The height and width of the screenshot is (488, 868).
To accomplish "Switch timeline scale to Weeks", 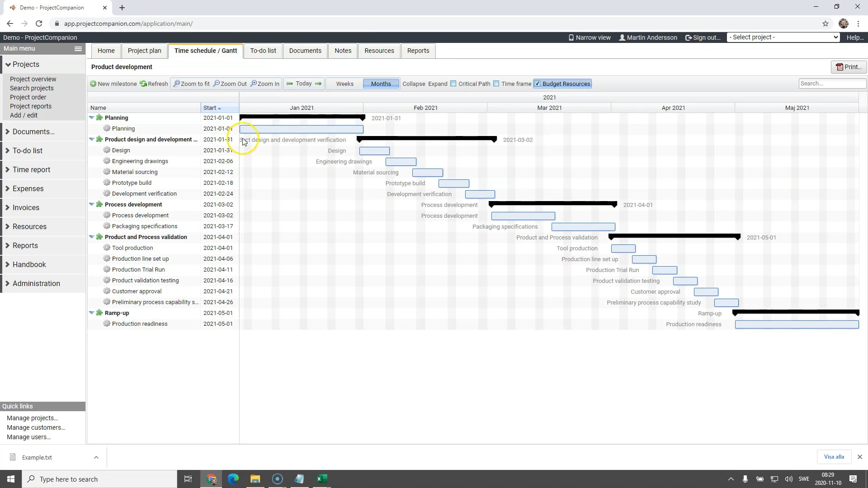I will [344, 84].
